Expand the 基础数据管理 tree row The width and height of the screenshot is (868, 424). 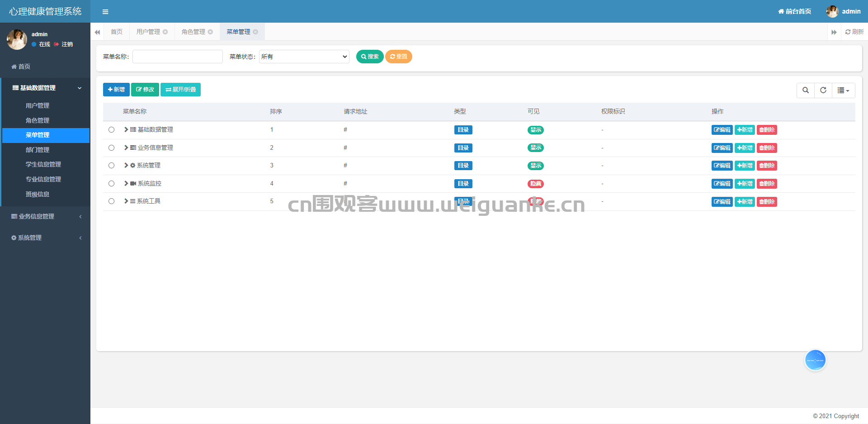[x=126, y=129]
